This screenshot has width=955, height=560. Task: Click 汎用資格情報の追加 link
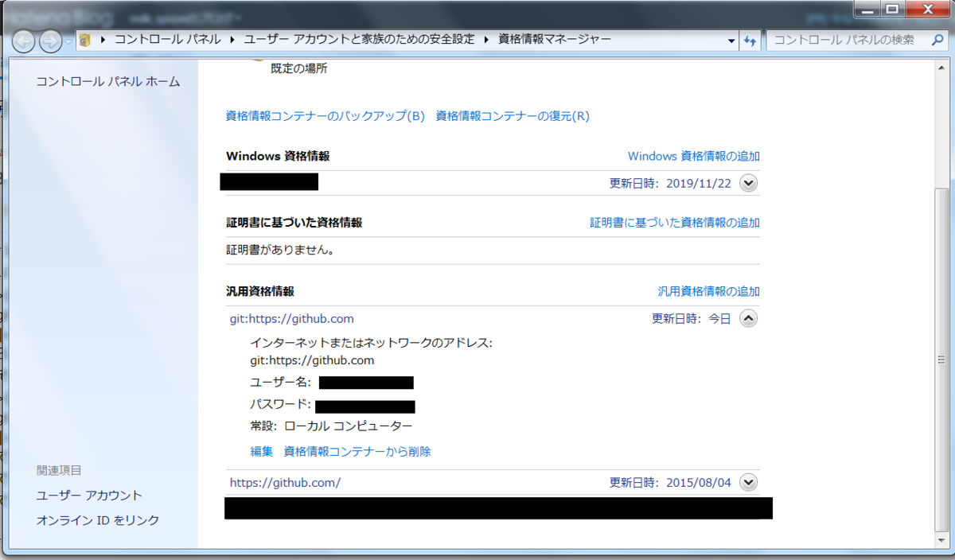tap(709, 291)
